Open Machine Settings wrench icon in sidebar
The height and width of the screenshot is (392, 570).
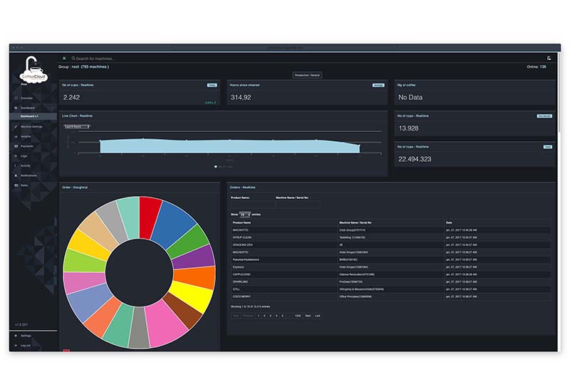click(16, 126)
